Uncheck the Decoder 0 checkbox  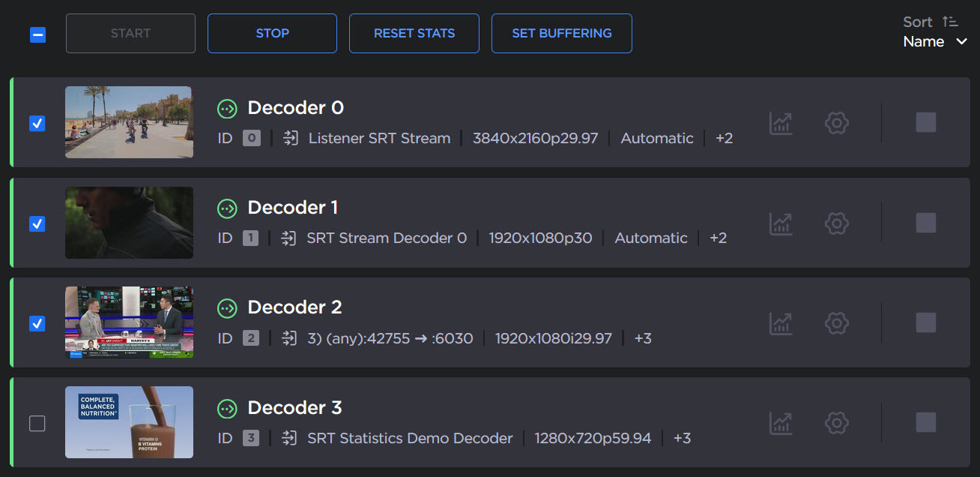point(37,124)
